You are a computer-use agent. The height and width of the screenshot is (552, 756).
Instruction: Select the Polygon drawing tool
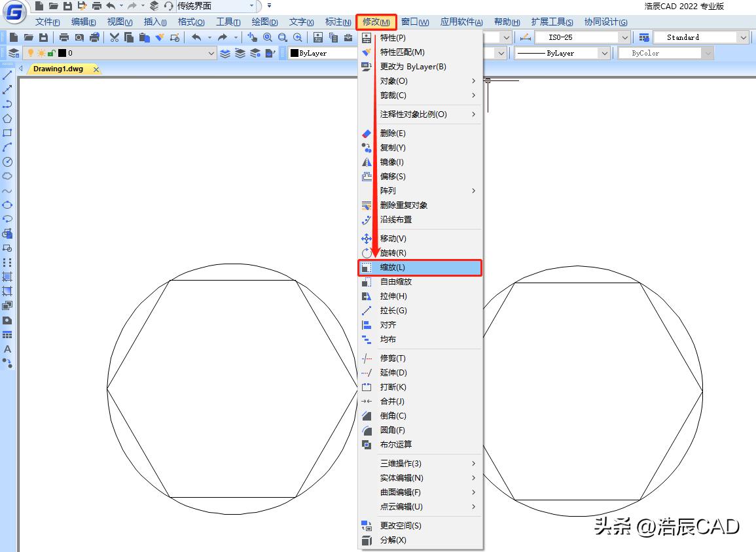coord(7,118)
